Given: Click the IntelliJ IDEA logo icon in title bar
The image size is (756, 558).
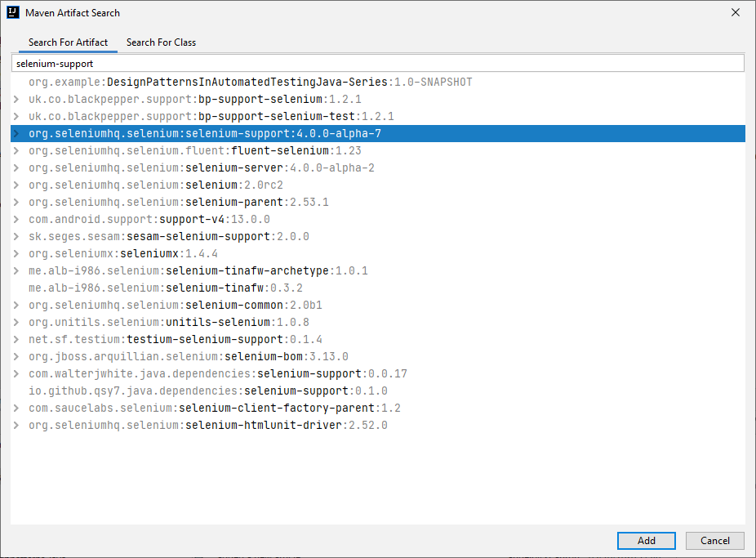Looking at the screenshot, I should pyautogui.click(x=13, y=12).
